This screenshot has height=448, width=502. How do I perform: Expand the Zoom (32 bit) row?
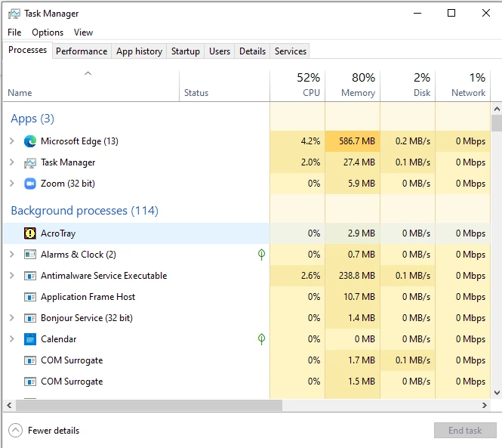[x=12, y=184]
